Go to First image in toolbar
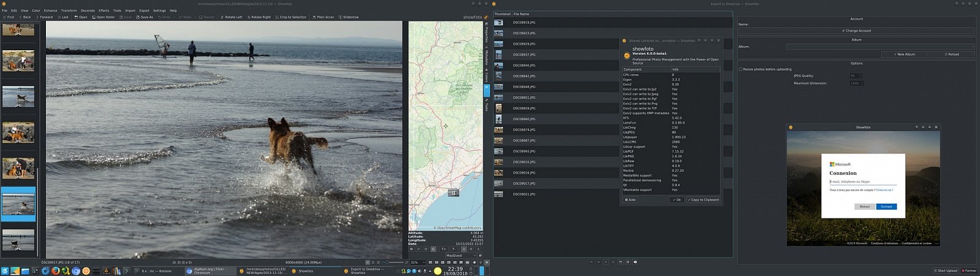The height and width of the screenshot is (276, 980). [9, 17]
